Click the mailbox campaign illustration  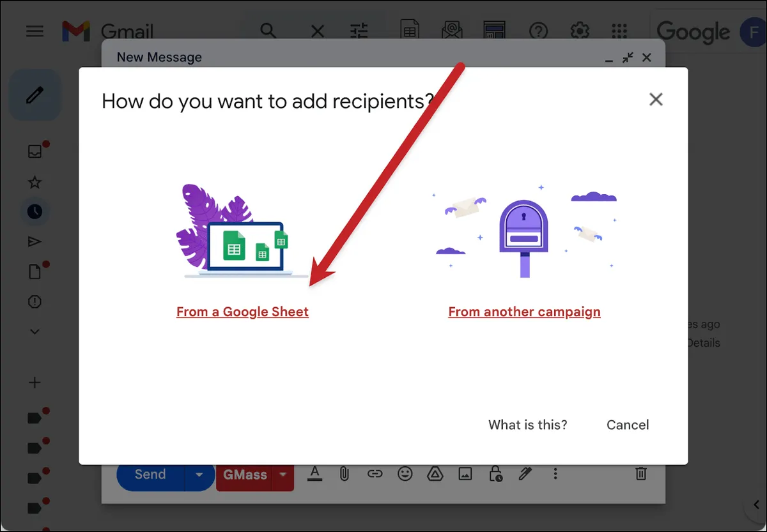pos(524,231)
